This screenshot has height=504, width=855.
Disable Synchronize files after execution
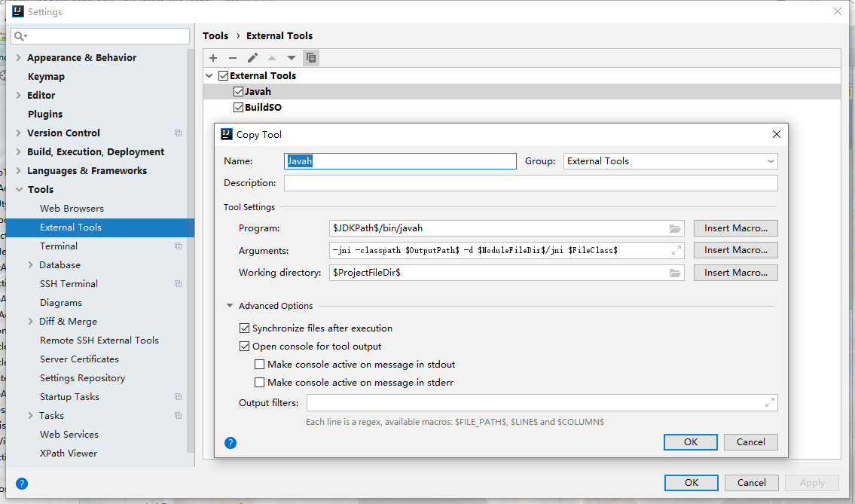tap(244, 328)
